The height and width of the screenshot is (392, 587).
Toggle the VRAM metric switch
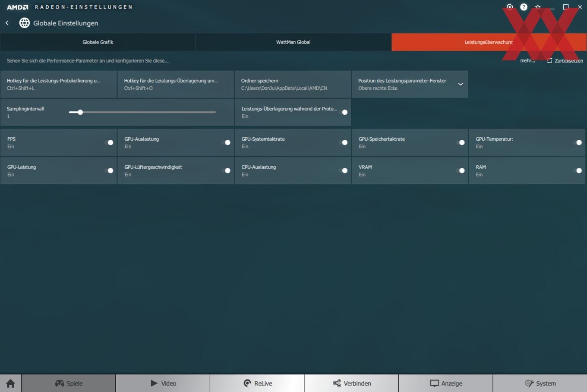click(460, 170)
